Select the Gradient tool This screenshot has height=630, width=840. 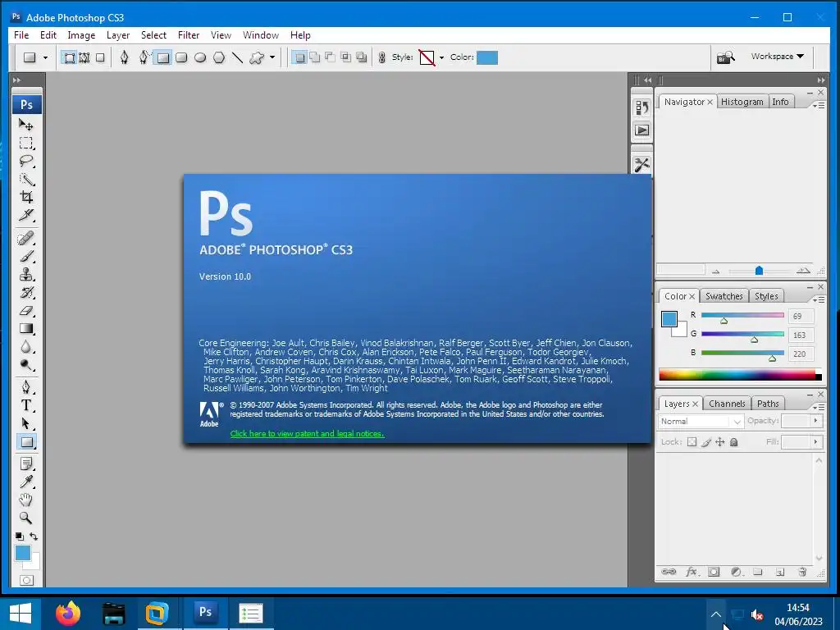(26, 329)
